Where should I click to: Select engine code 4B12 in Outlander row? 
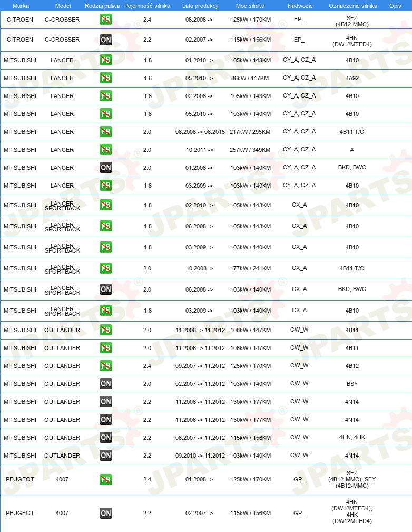tap(352, 366)
